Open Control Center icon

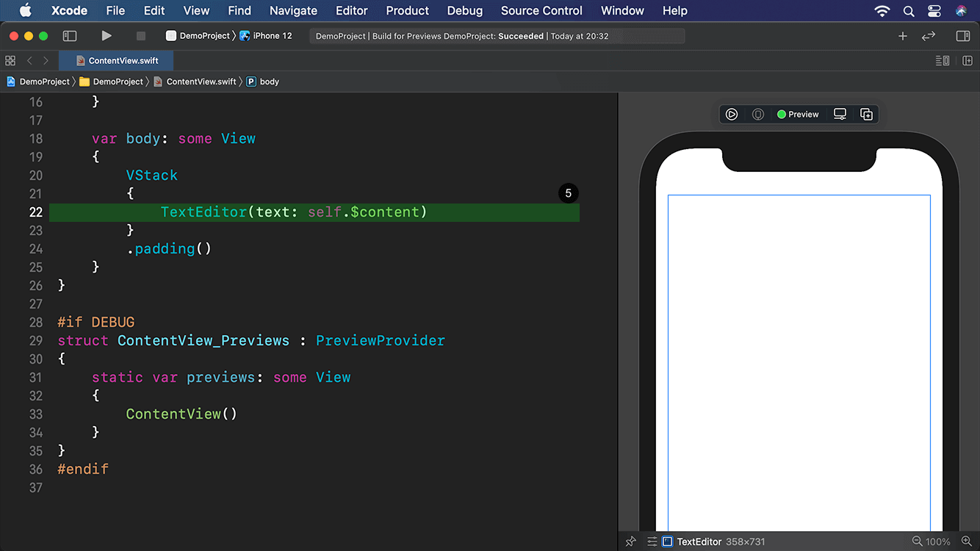tap(934, 11)
